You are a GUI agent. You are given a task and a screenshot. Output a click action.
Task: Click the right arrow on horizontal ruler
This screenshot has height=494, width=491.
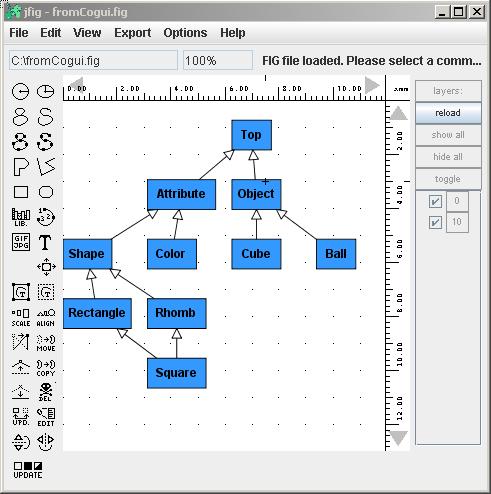[372, 85]
